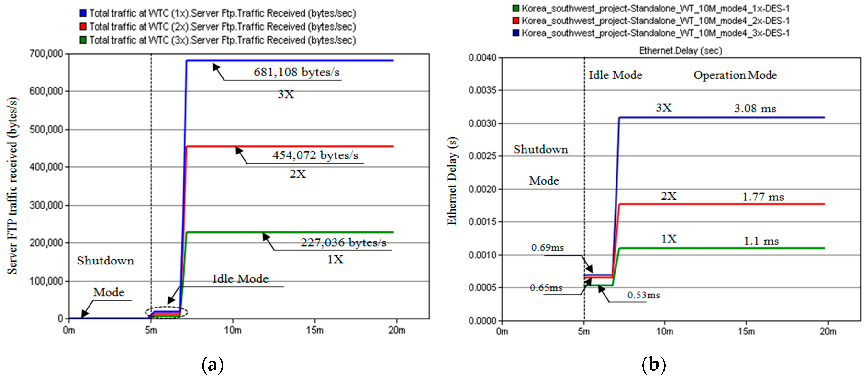Select legend text 'Total traffic at WTC (3x)'
This screenshot has height=380, width=868.
(x=139, y=40)
